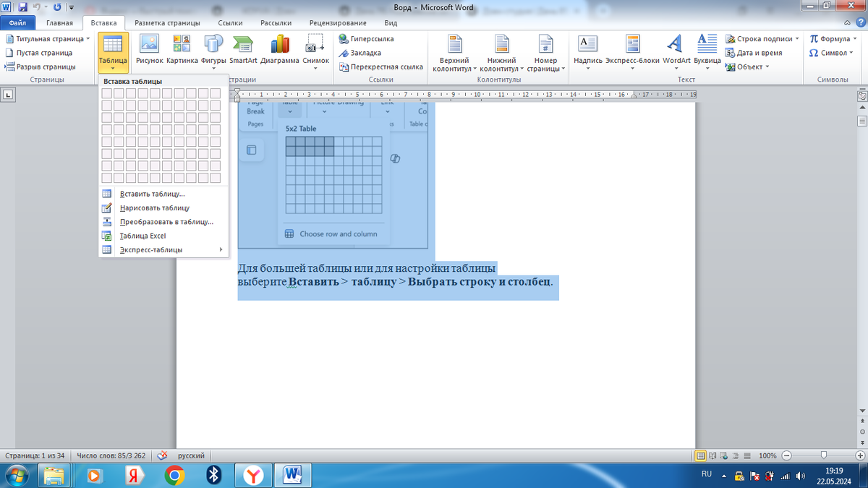The width and height of the screenshot is (868, 488).
Task: Insert a SmartArt graphic
Action: click(243, 51)
